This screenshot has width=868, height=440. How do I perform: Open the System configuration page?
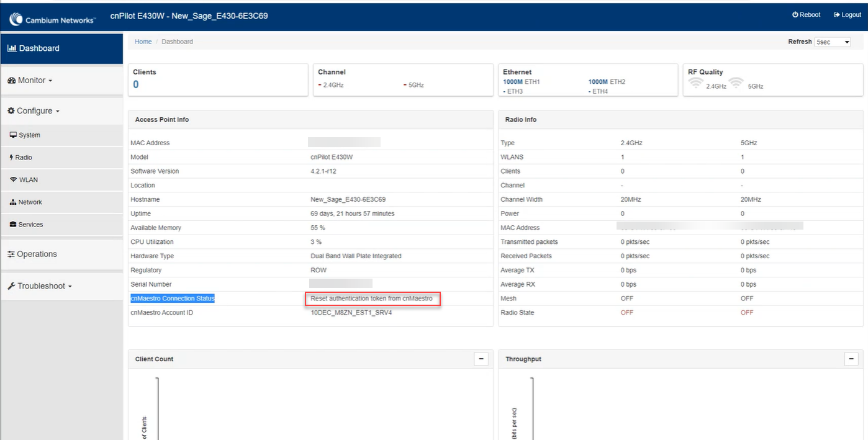pos(29,135)
